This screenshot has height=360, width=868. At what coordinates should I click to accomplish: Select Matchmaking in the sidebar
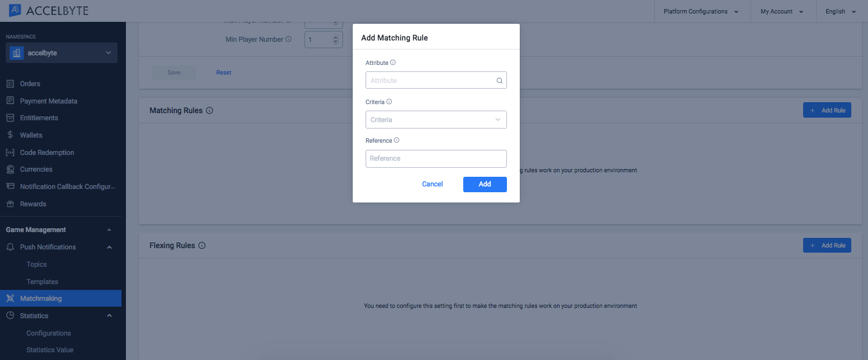click(60, 298)
